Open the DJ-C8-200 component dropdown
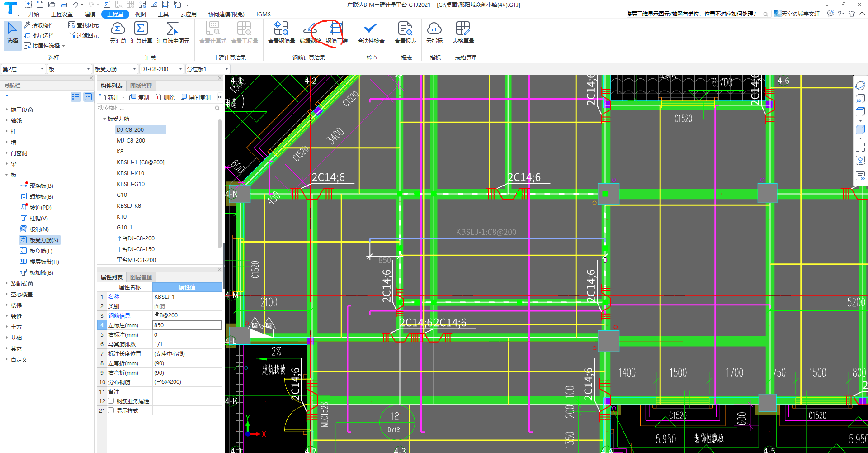Image resolution: width=868 pixels, height=453 pixels. tap(161, 69)
